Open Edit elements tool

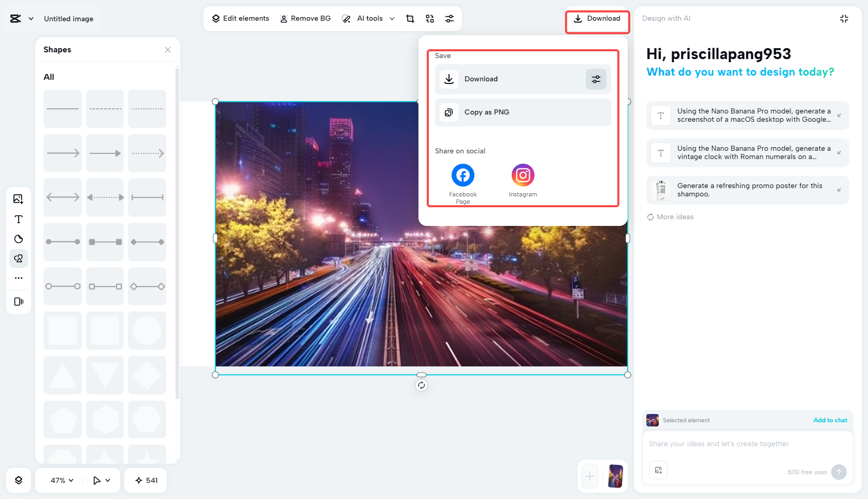241,19
